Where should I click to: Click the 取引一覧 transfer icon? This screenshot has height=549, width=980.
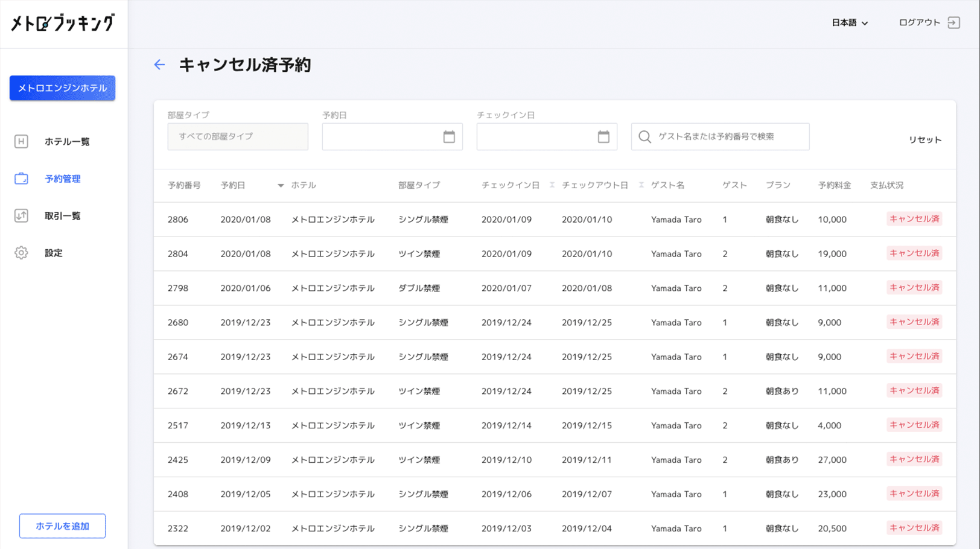coord(21,215)
